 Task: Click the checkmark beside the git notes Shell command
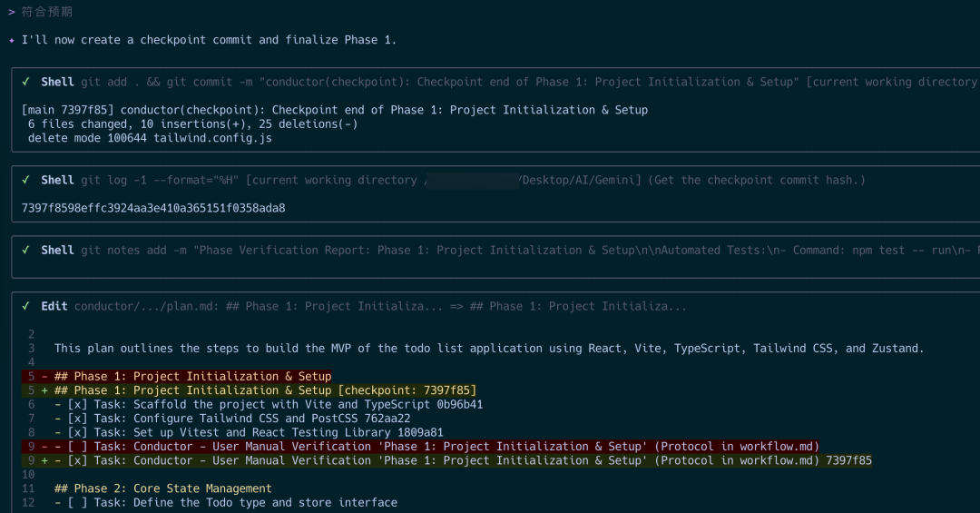click(x=25, y=250)
